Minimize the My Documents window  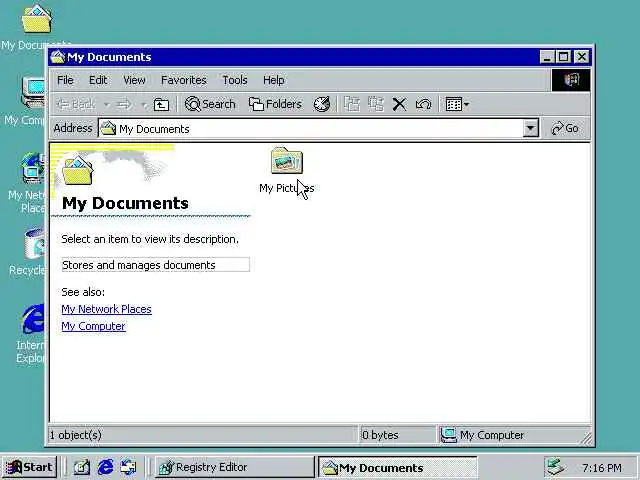pos(547,57)
